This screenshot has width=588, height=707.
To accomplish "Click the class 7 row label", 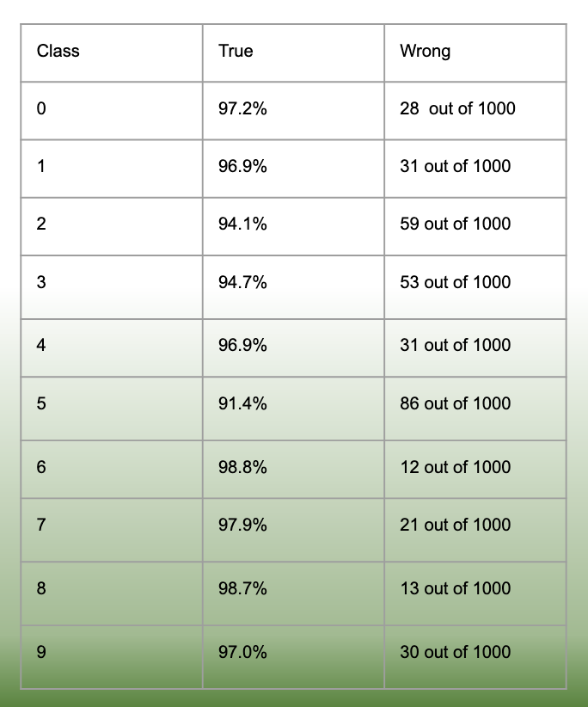I will tap(41, 525).
